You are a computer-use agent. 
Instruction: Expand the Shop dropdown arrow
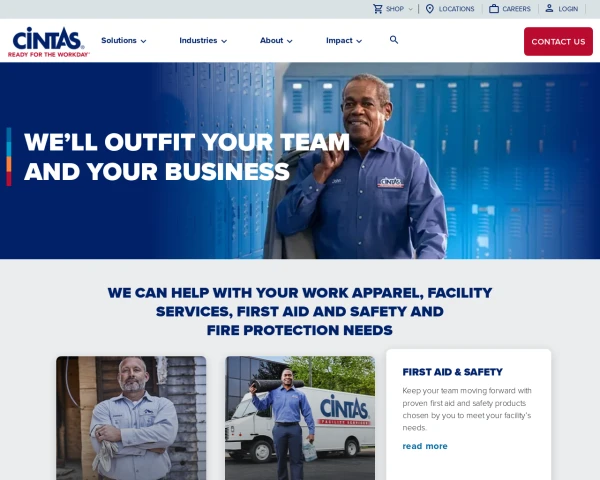[x=411, y=9]
